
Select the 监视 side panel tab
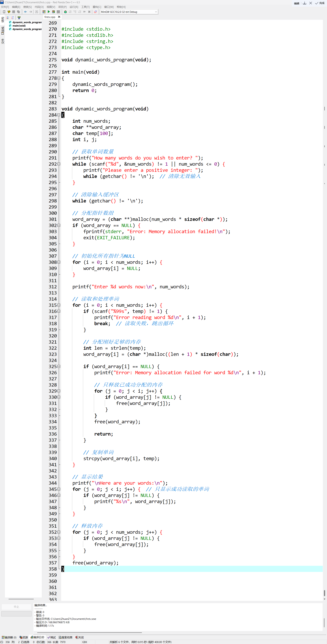(x=3, y=30)
